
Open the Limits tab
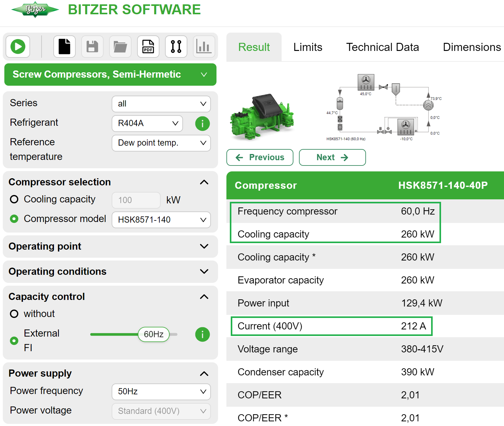point(307,47)
